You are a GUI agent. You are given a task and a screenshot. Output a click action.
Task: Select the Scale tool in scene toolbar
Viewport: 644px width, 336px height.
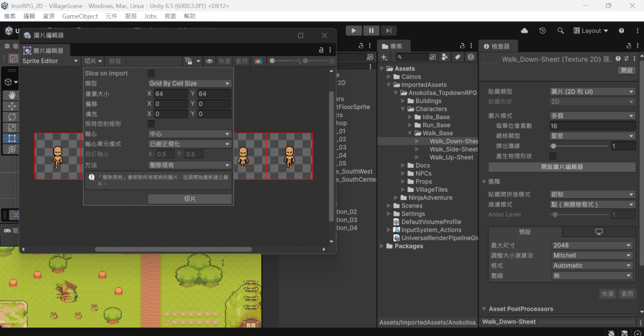coord(12,128)
